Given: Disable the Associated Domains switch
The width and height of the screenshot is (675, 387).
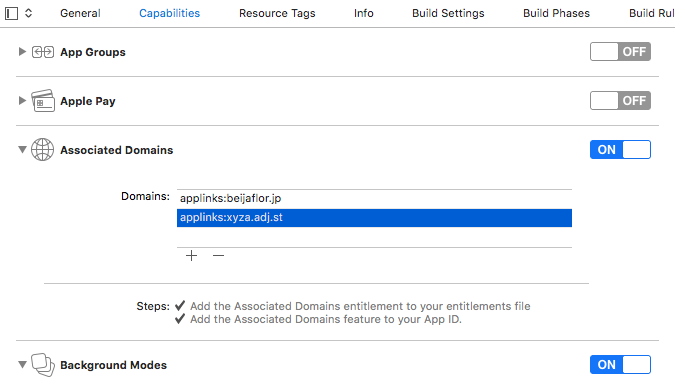Looking at the screenshot, I should click(620, 150).
